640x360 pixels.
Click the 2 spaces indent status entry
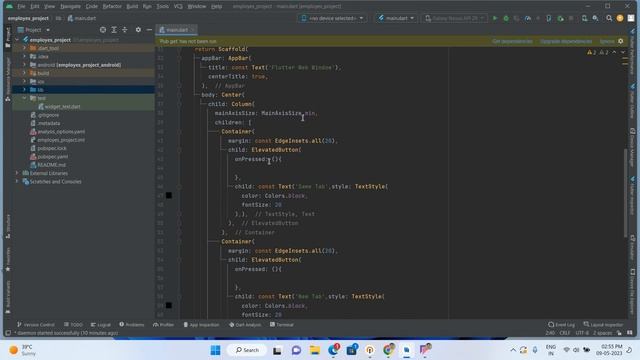pyautogui.click(x=602, y=333)
